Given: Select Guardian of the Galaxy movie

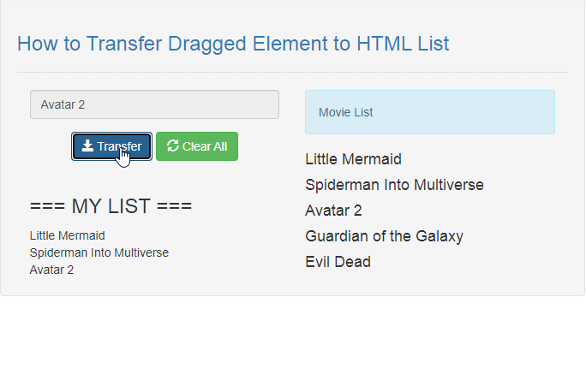Looking at the screenshot, I should (x=384, y=236).
